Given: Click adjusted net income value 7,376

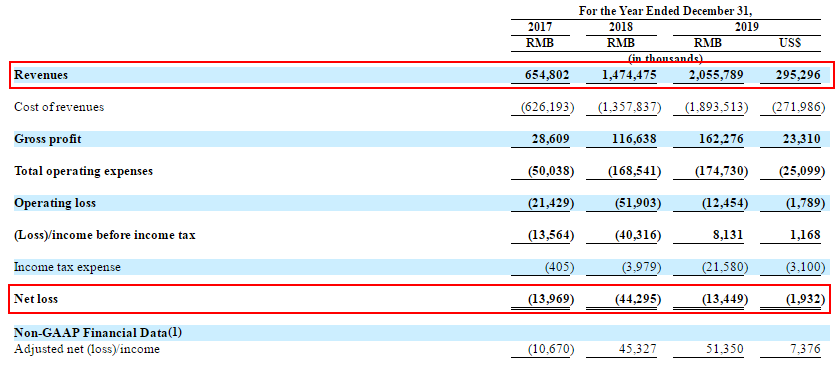Looking at the screenshot, I should (805, 350).
